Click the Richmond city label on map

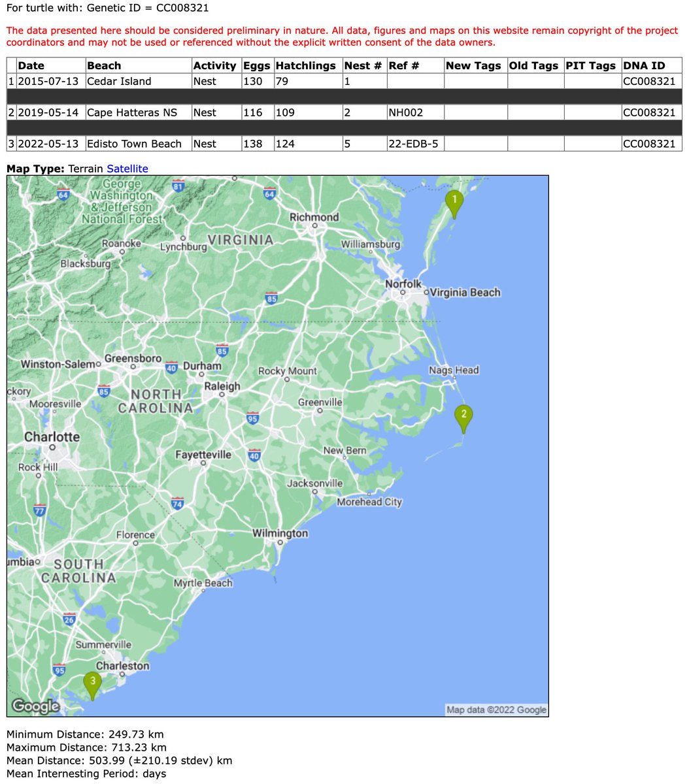314,217
